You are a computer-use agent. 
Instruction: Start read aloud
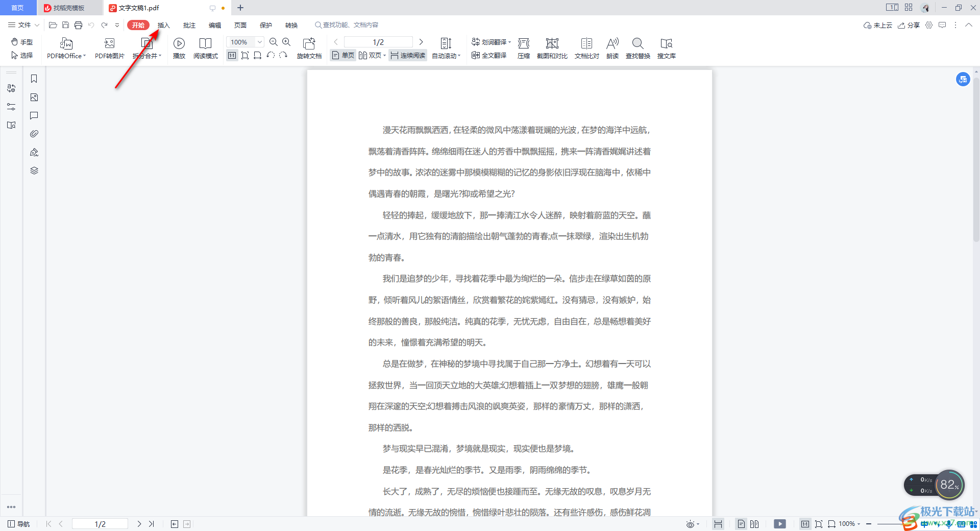(612, 49)
